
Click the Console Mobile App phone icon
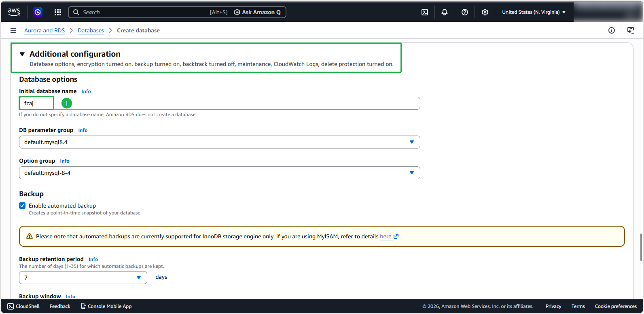pos(83,306)
